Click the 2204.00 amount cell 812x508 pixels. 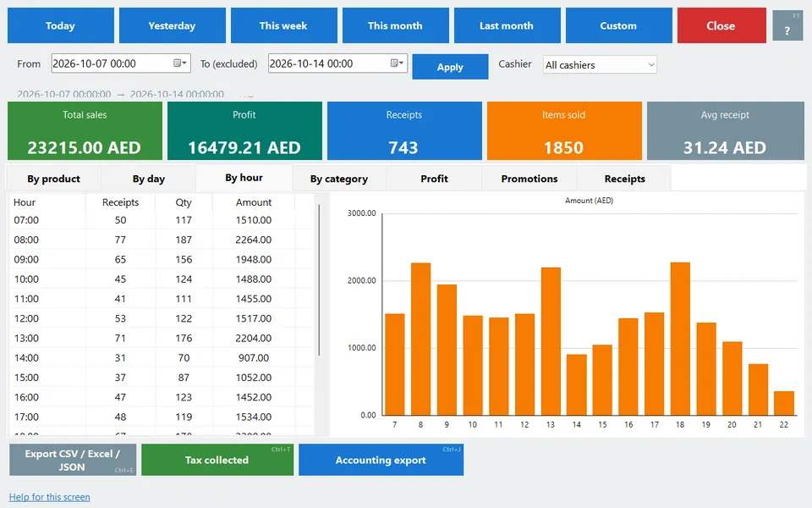[x=254, y=338]
